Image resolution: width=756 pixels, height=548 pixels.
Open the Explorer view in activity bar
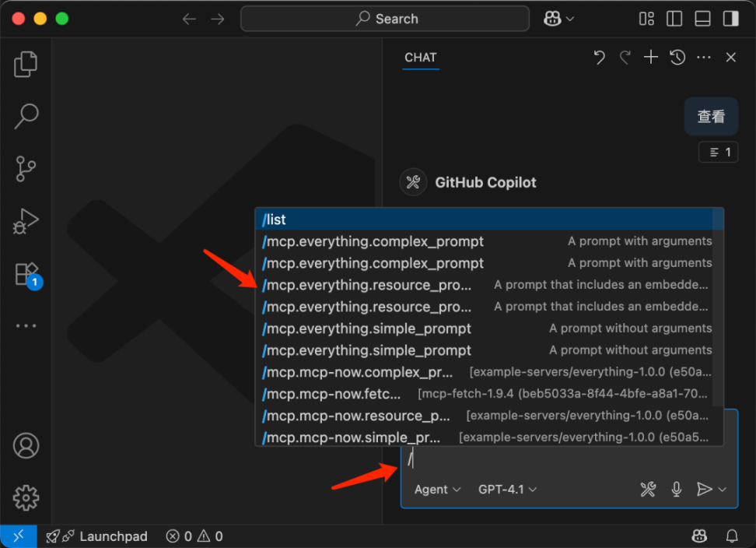pyautogui.click(x=26, y=65)
